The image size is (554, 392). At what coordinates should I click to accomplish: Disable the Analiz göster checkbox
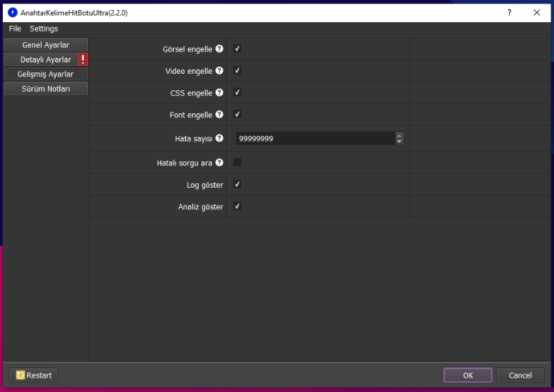click(237, 206)
